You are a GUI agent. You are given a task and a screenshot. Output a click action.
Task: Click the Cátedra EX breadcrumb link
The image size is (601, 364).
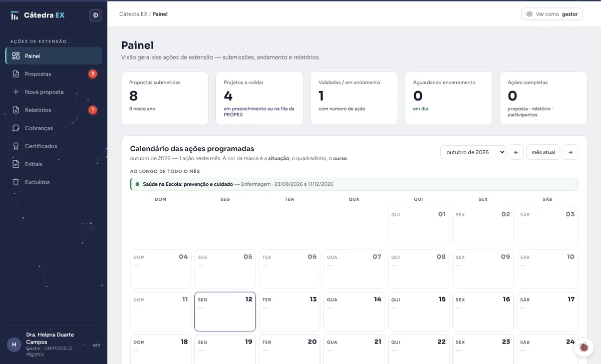pos(133,14)
